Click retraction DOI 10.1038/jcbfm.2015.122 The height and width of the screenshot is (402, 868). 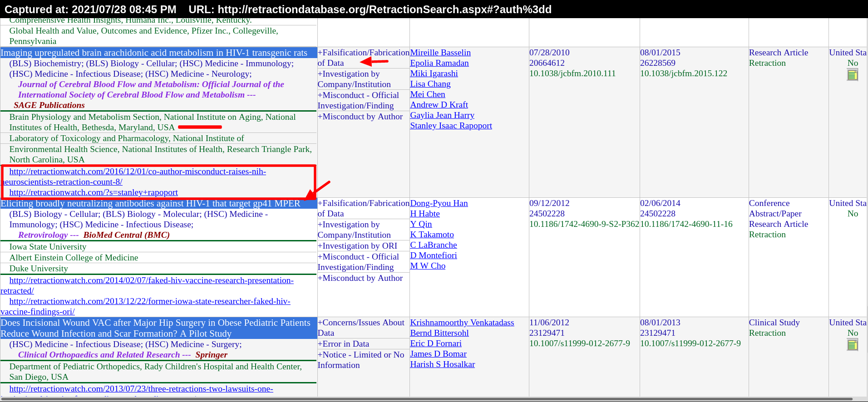(684, 74)
